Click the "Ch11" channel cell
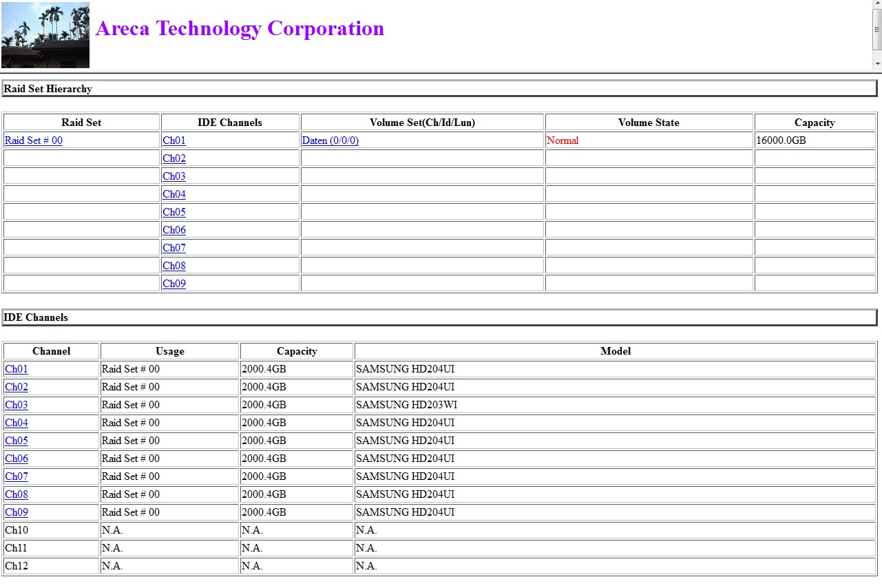The width and height of the screenshot is (882, 588). click(52, 548)
